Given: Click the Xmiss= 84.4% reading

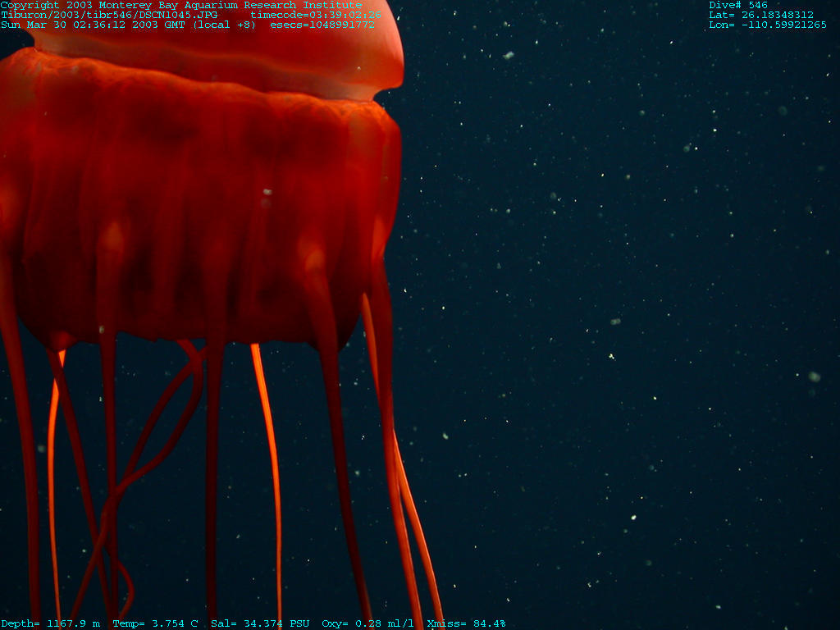Looking at the screenshot, I should 466,623.
